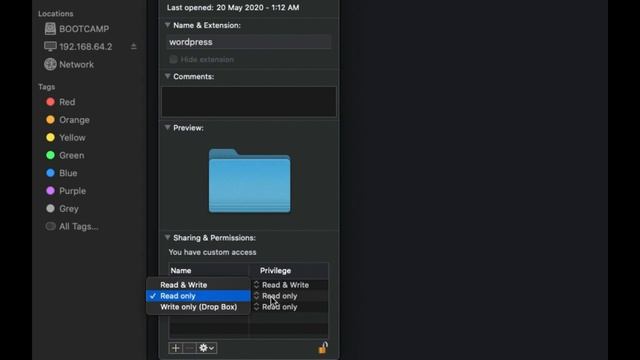This screenshot has width=640, height=360.
Task: Remove selected user with minus button
Action: click(189, 348)
